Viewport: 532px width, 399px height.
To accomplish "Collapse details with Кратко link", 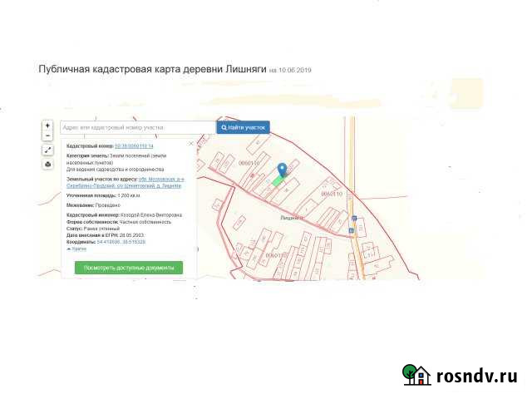I will (77, 249).
